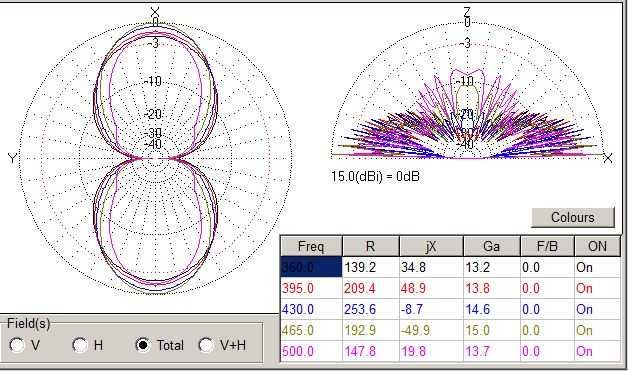
Task: Click jX value 48.9
Action: (x=431, y=288)
